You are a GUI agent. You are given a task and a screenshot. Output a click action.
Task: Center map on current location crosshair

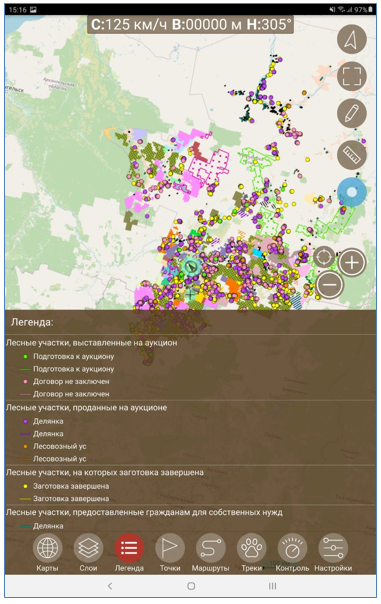tap(324, 257)
